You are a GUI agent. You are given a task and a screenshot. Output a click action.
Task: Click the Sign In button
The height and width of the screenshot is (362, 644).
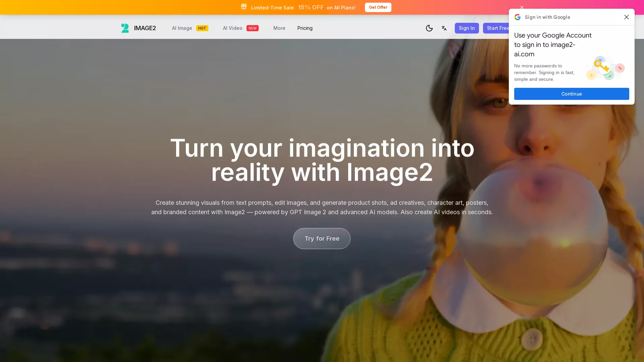coord(467,28)
